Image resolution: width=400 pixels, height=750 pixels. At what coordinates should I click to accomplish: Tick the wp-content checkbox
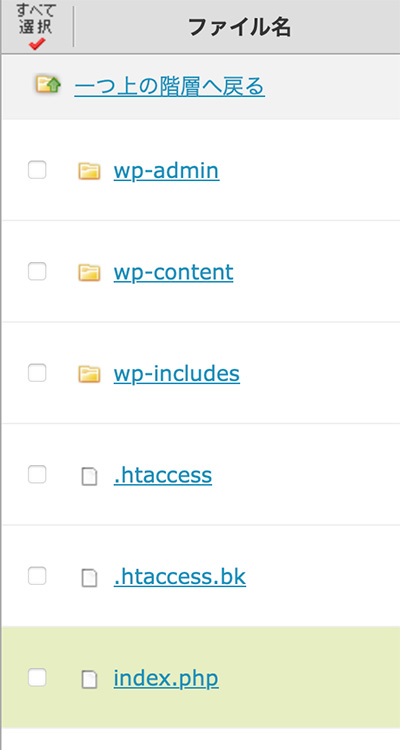(x=37, y=271)
